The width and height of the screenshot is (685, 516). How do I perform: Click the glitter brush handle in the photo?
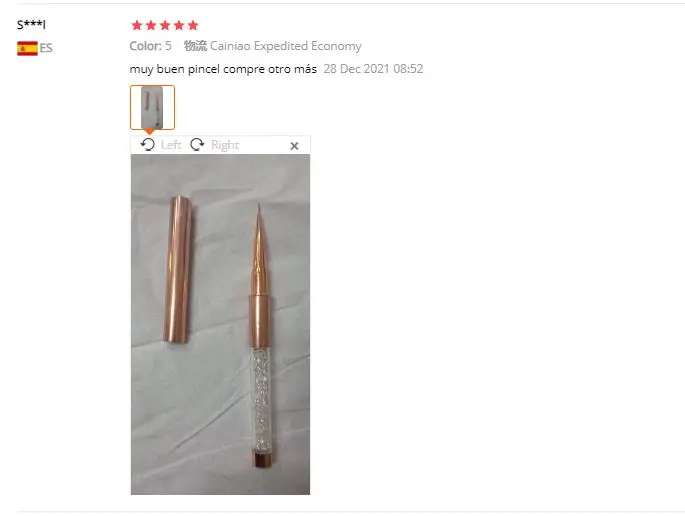coord(263,398)
